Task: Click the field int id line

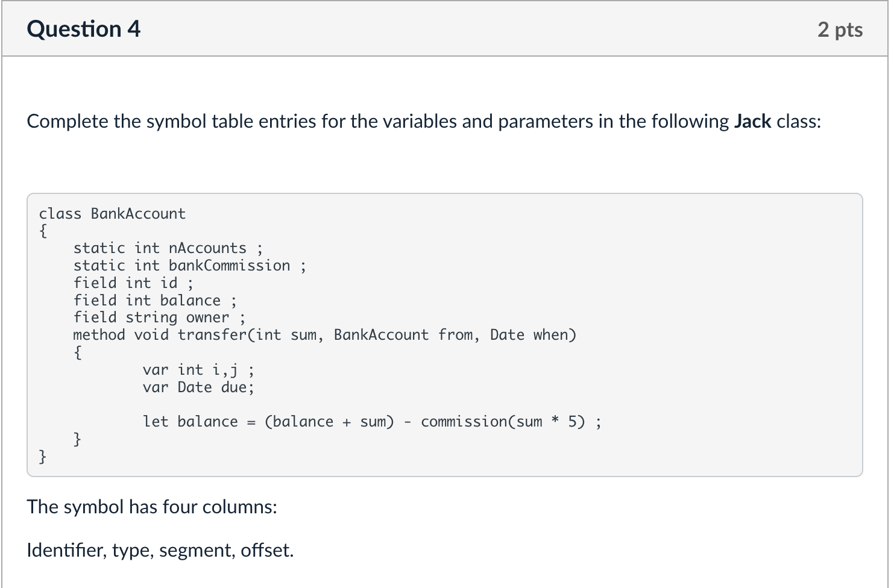Action: tap(133, 283)
